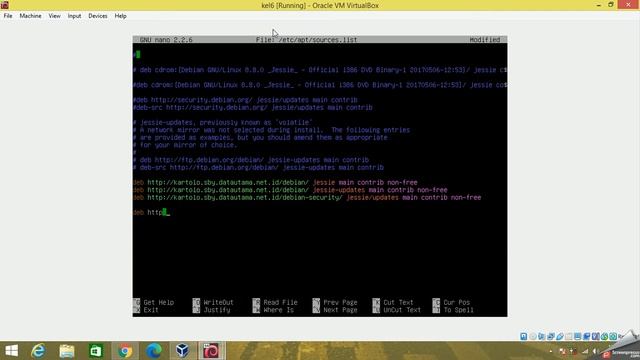Click the Prev Page shortcut in nano
Viewport: 640px width, 360px height.
tap(335, 302)
